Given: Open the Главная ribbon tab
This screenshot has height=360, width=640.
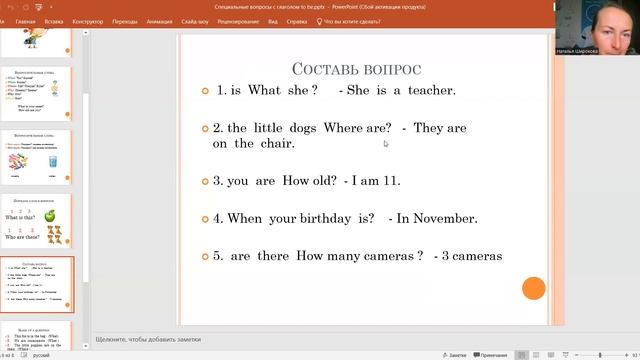Looking at the screenshot, I should (x=25, y=22).
